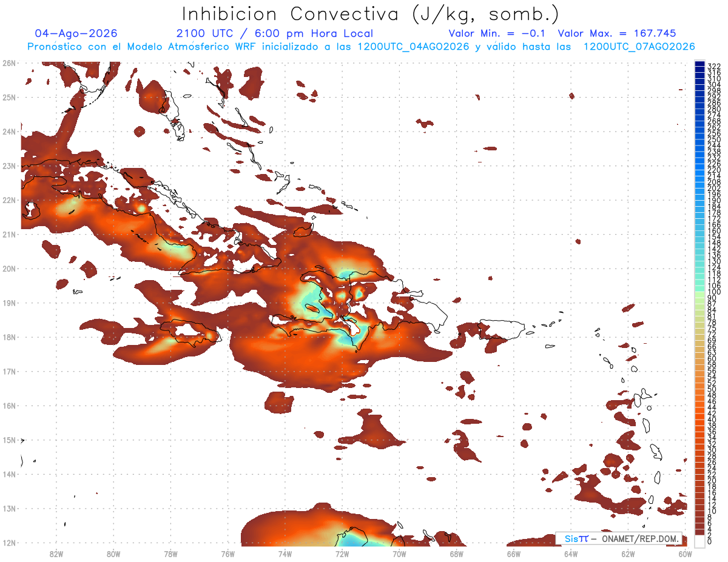Click the 15N latitude label

(x=9, y=440)
